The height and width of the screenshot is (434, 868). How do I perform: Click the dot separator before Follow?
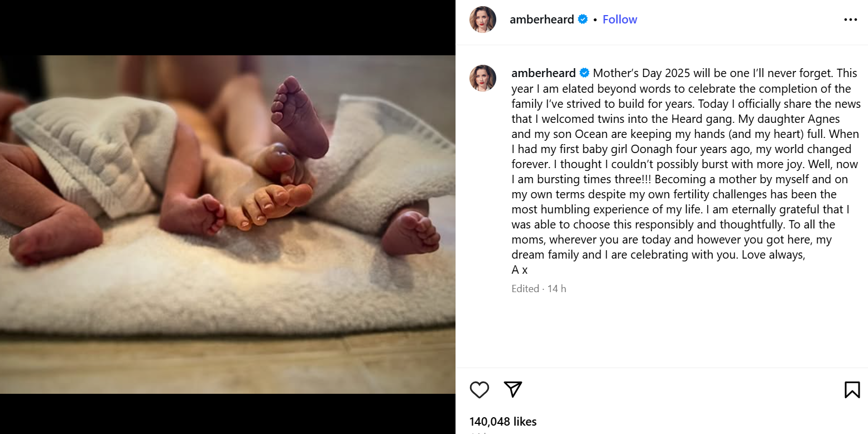(x=595, y=20)
